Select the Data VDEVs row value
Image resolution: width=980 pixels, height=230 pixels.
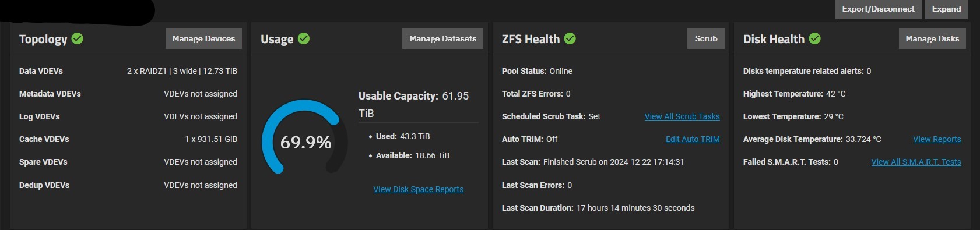click(x=182, y=71)
